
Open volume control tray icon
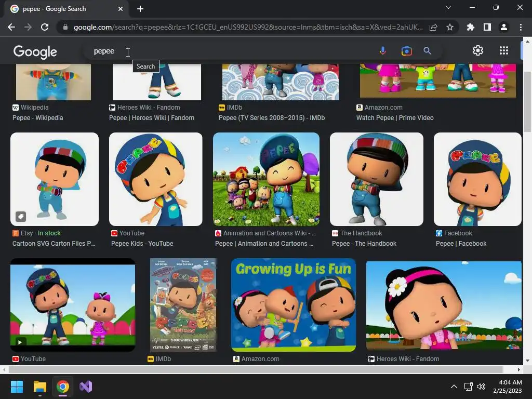click(x=481, y=387)
